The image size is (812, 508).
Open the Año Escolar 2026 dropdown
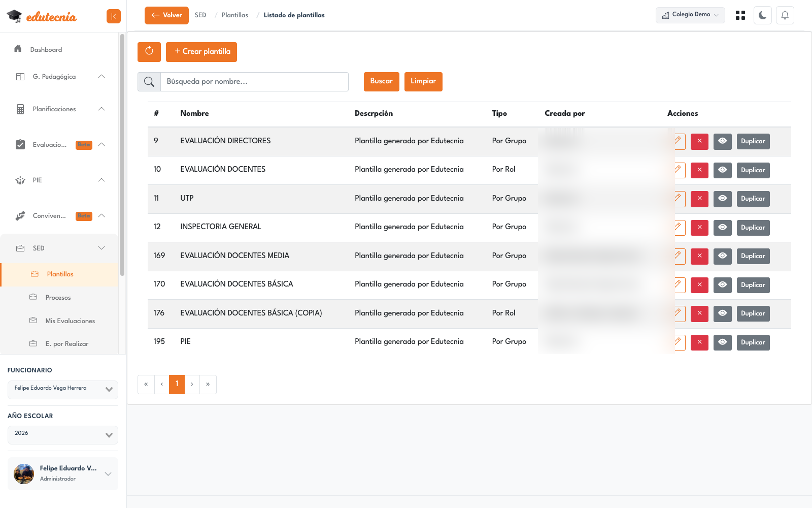click(63, 435)
